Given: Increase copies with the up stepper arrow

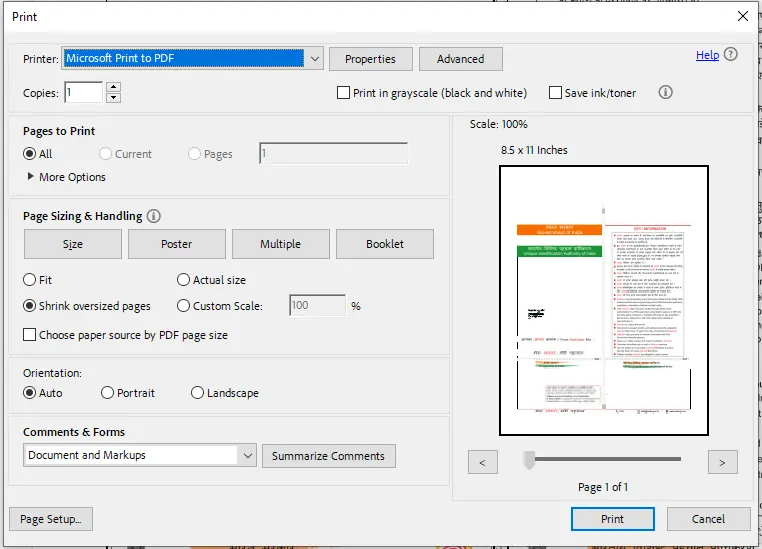Looking at the screenshot, I should point(113,87).
